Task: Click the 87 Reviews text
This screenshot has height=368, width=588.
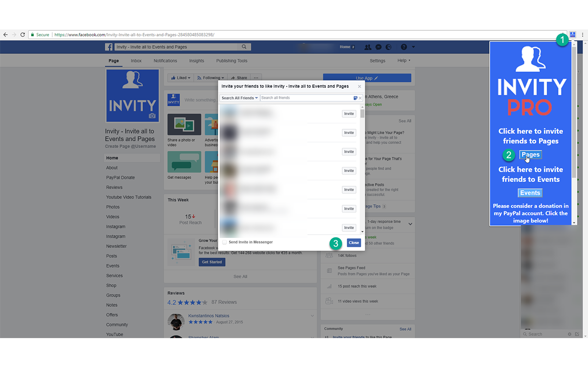Action: coord(224,302)
